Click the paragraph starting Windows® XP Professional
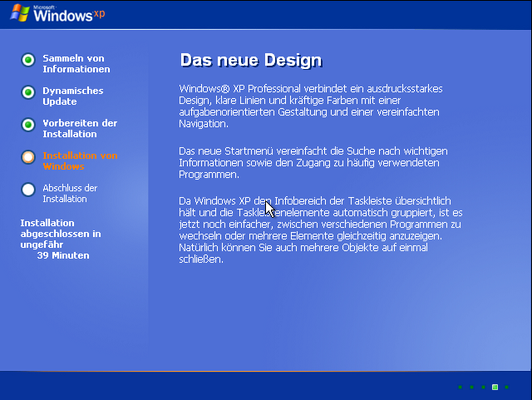Screen dimensions: 532x400 click(310, 106)
